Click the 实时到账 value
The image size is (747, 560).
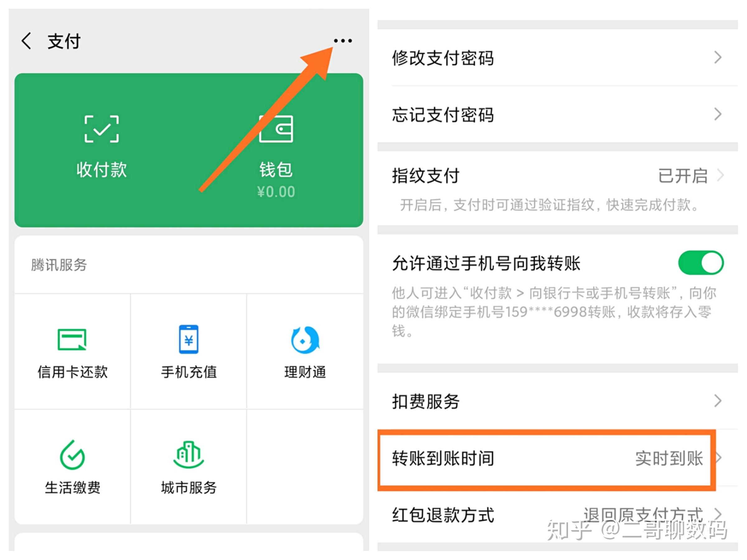[x=669, y=458]
